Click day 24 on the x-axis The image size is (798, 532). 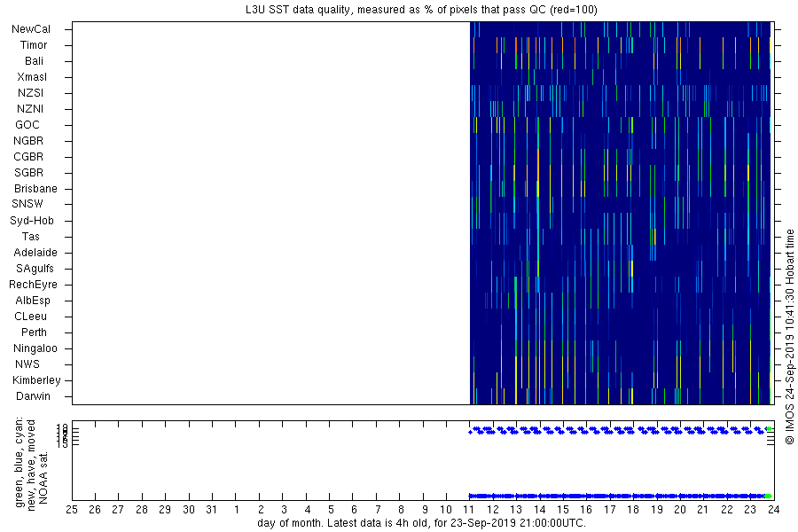(x=773, y=510)
